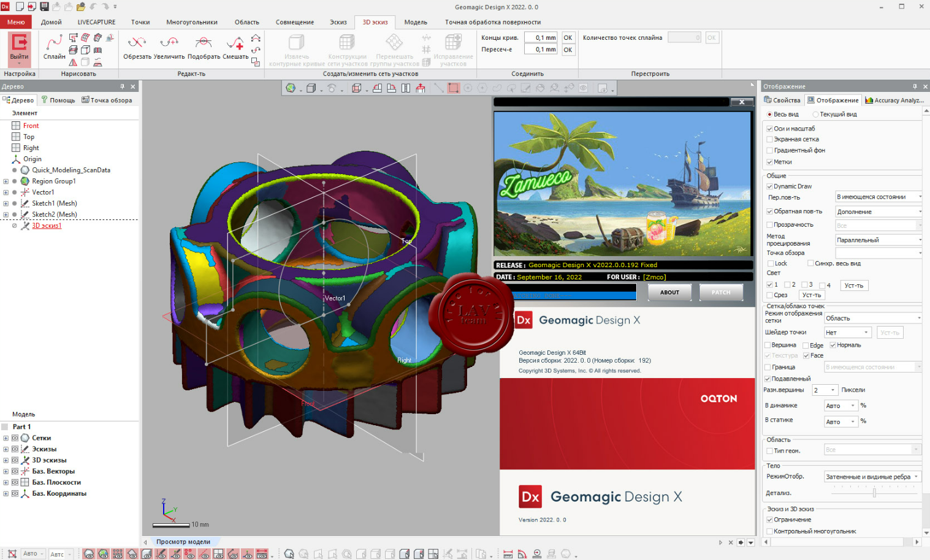Switch to the Модель ribbon tab

coord(416,22)
